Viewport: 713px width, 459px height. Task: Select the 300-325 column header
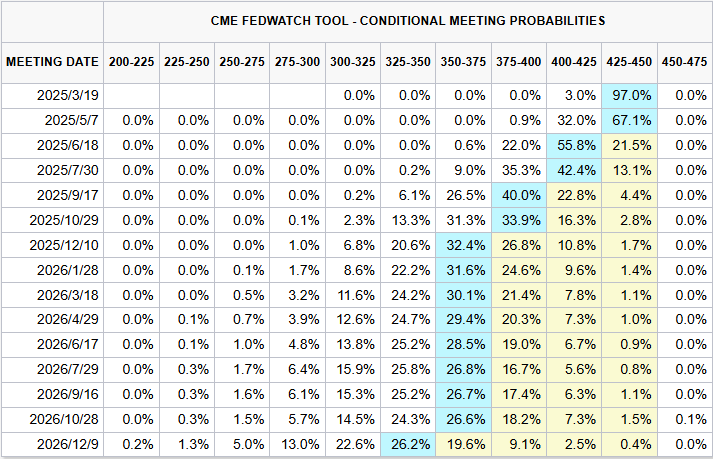353,61
